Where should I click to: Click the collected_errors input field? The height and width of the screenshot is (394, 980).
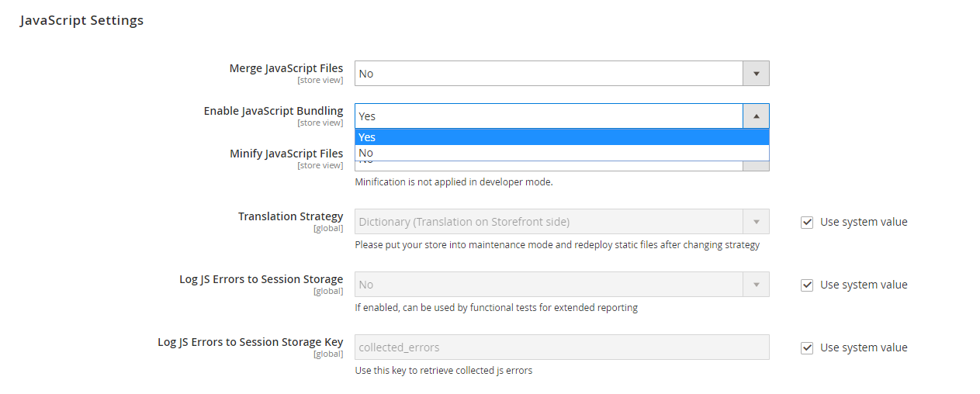tap(562, 347)
